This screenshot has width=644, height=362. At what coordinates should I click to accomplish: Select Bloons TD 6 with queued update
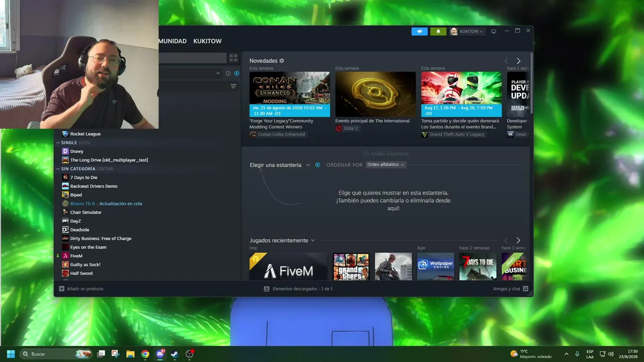106,204
